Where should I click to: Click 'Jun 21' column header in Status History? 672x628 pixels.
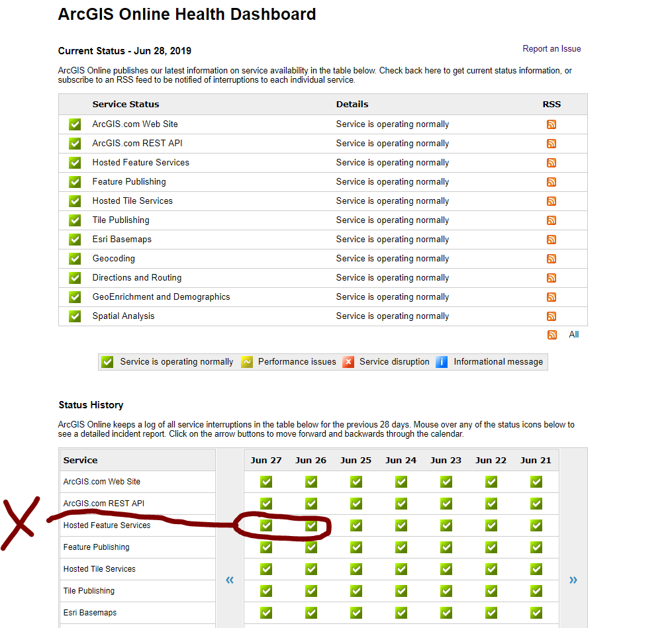536,460
